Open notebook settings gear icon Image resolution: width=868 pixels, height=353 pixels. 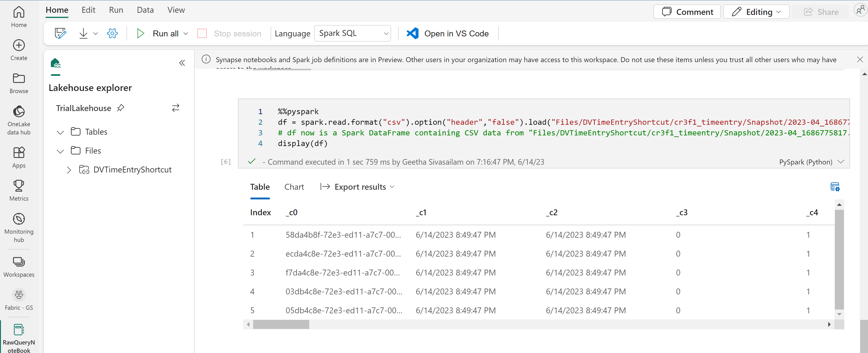coord(112,33)
